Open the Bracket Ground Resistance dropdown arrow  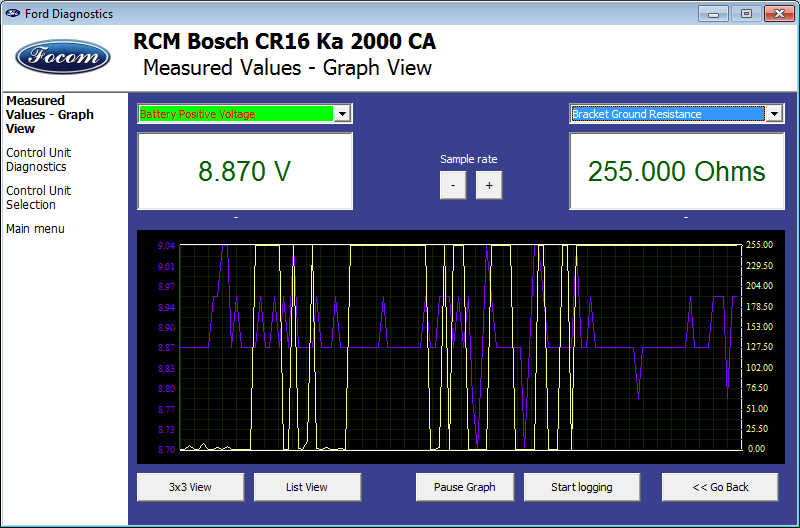774,114
